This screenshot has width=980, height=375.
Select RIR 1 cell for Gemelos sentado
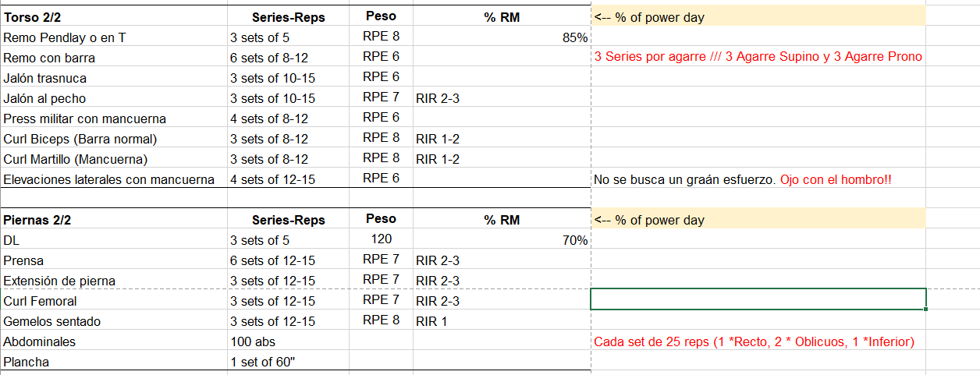502,321
